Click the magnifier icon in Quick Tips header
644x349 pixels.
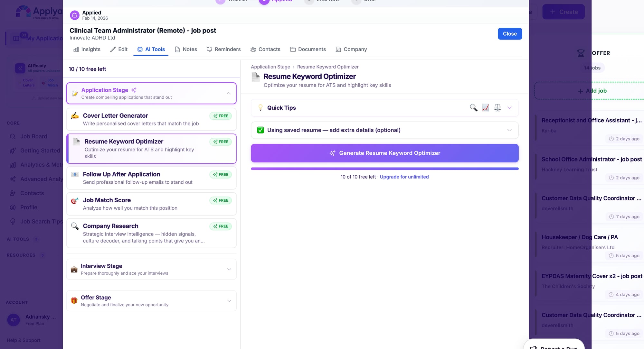473,108
